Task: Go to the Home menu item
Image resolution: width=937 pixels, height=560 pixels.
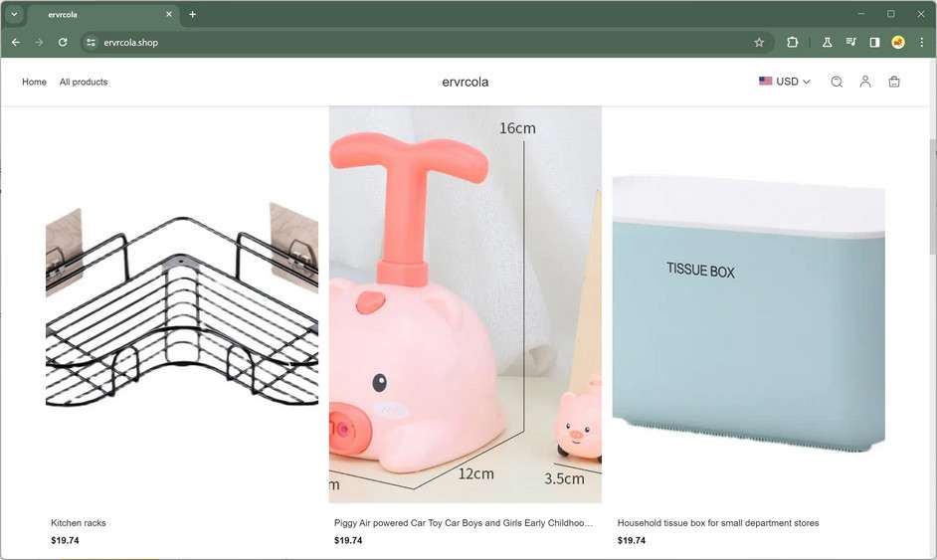Action: [34, 82]
